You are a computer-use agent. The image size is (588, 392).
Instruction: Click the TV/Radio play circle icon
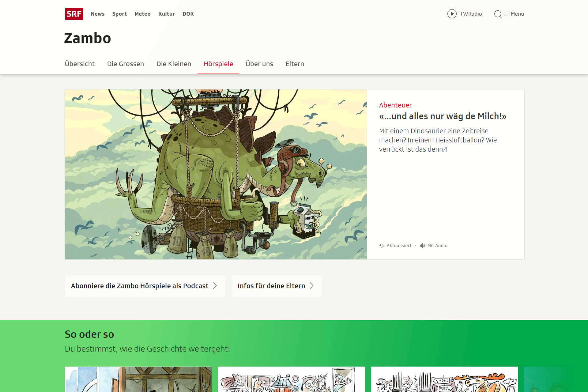pos(452,14)
